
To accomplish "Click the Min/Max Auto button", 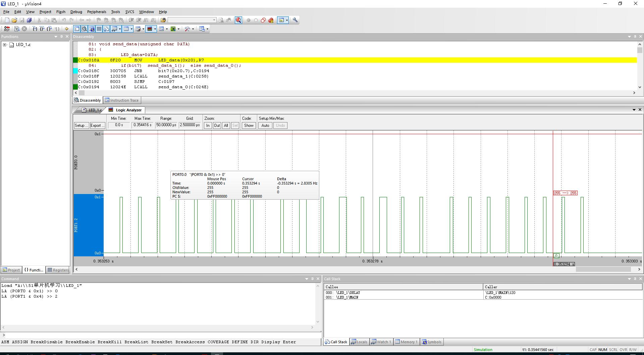I will [x=265, y=125].
